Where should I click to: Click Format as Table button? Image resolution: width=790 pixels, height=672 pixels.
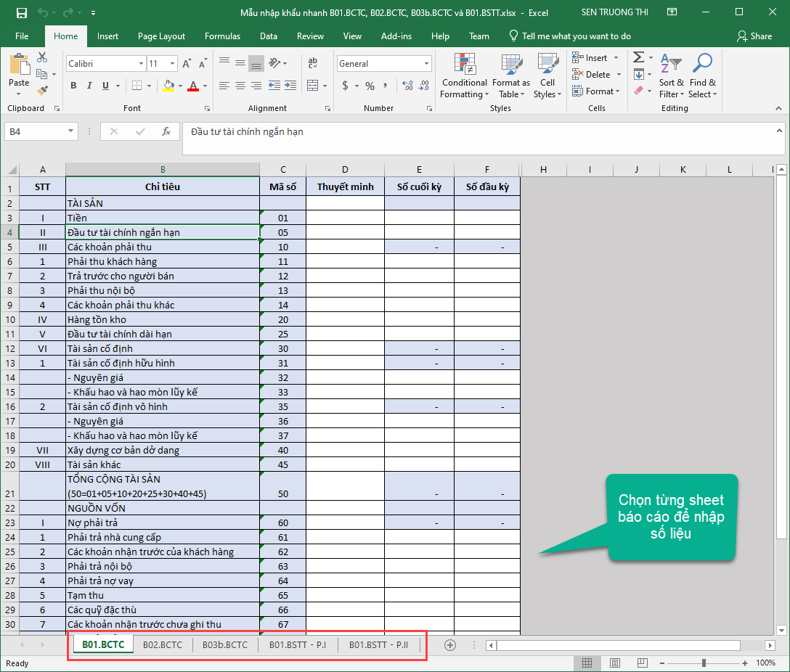(511, 75)
